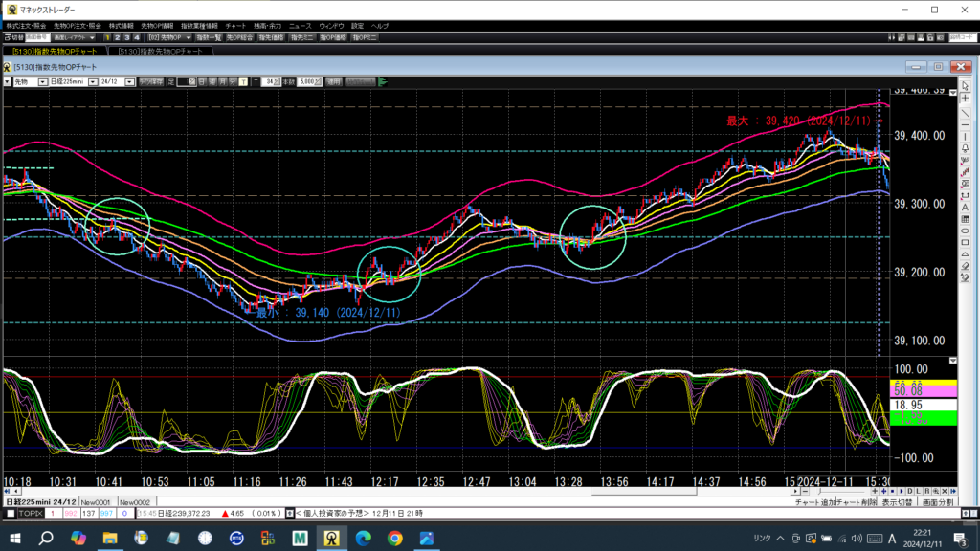Open the 画面レイアウト dropdown
980x551 pixels.
pyautogui.click(x=74, y=37)
